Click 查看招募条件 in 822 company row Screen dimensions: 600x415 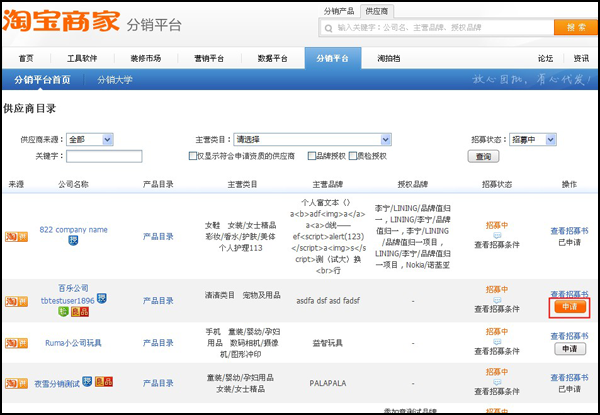tap(497, 245)
